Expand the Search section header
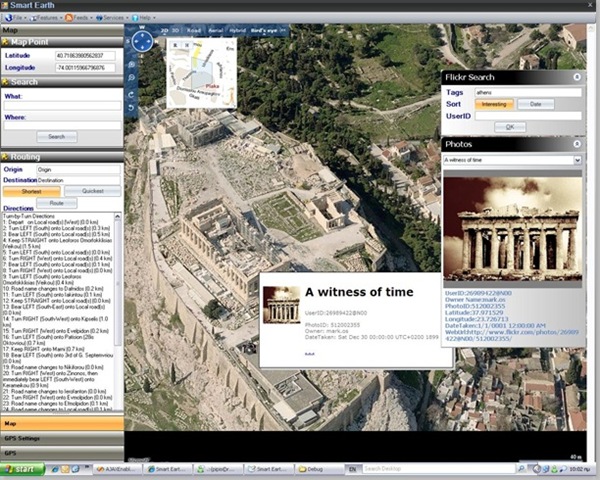 point(62,82)
